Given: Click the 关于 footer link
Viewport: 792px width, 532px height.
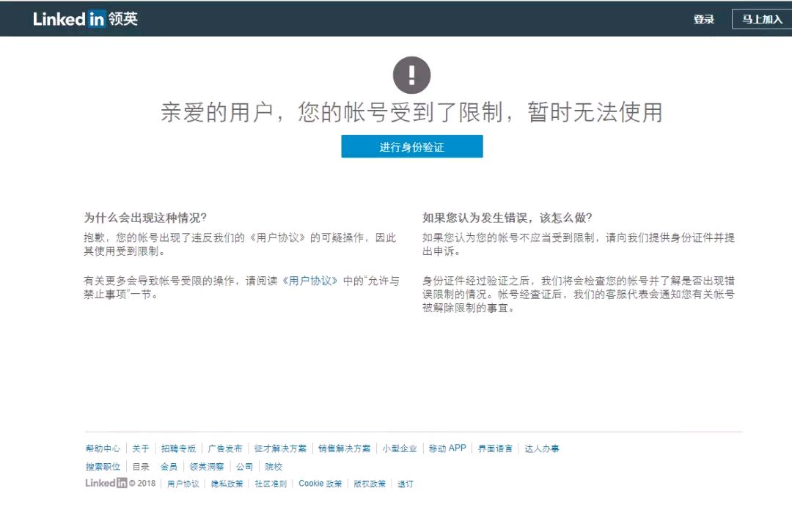Looking at the screenshot, I should click(139, 448).
